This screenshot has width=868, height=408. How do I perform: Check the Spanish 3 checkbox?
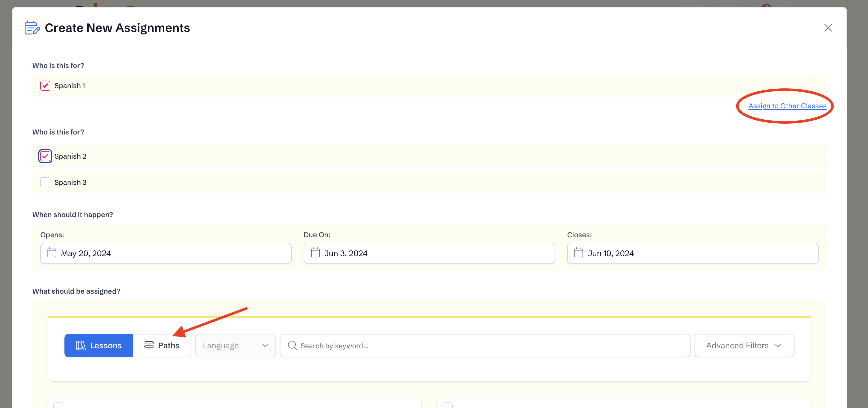pyautogui.click(x=45, y=182)
